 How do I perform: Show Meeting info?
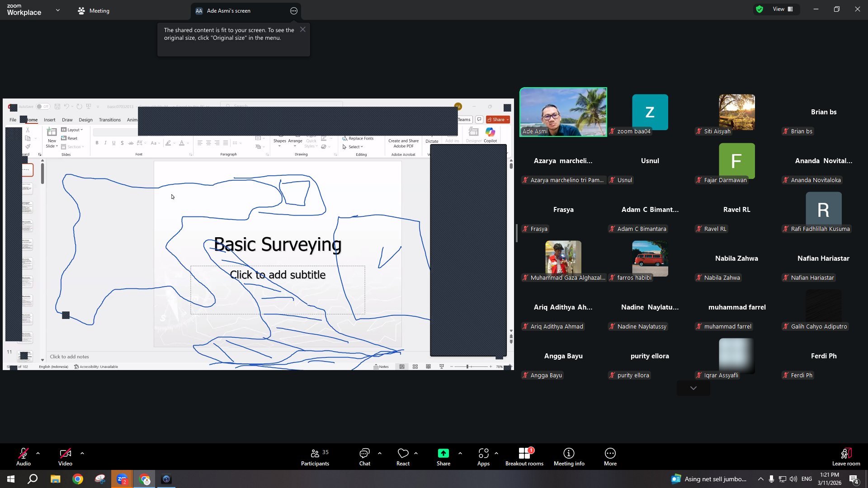[569, 457]
